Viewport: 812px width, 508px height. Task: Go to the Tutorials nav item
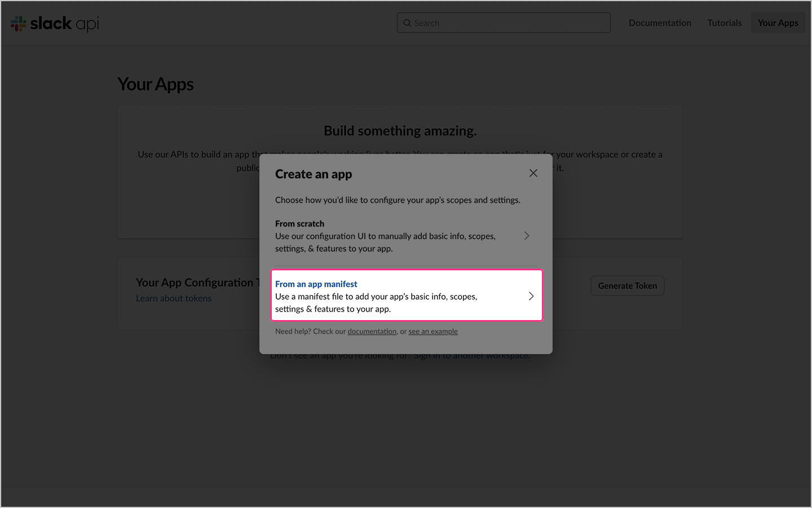[x=724, y=23]
